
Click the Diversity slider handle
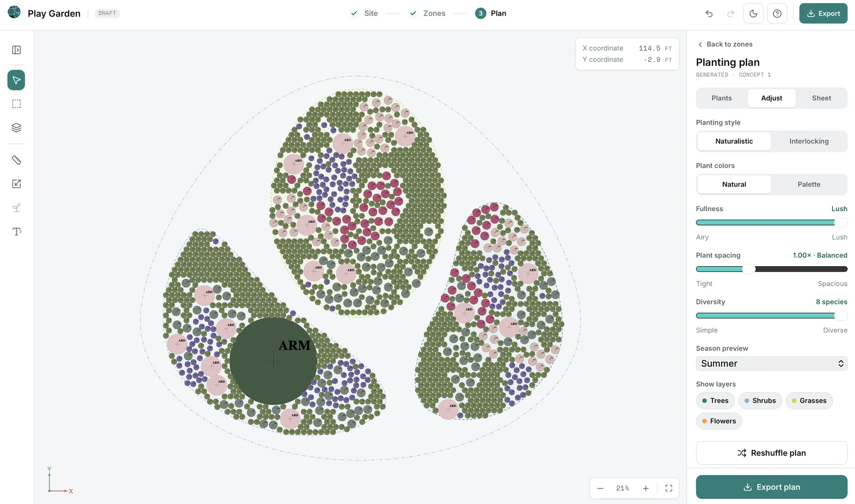tap(841, 315)
